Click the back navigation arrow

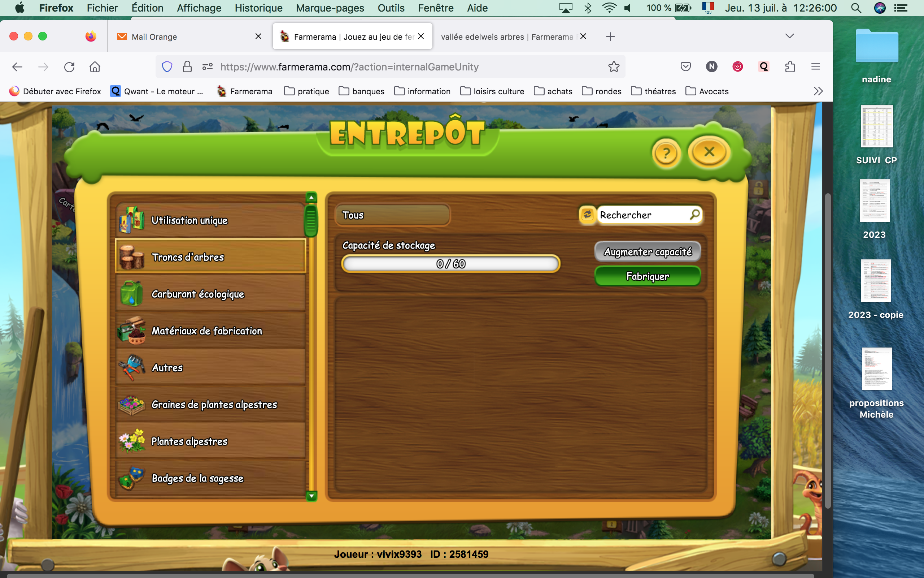[17, 67]
